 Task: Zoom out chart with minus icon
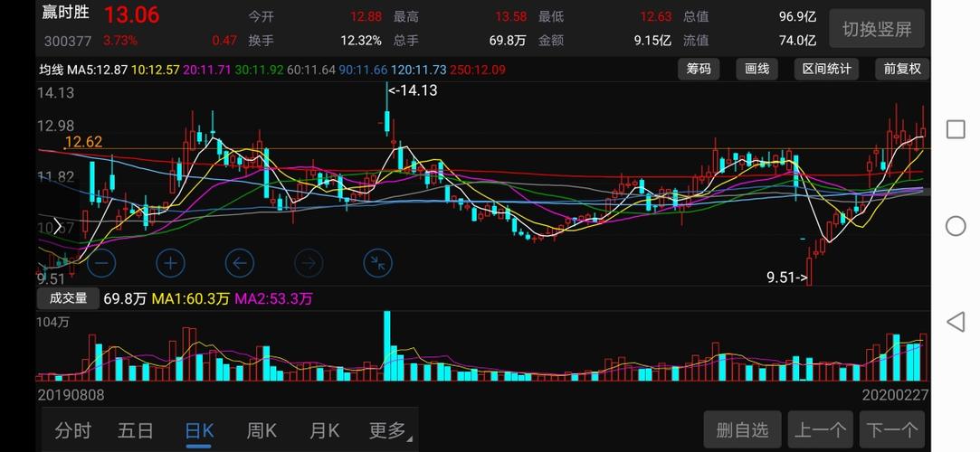tap(102, 263)
